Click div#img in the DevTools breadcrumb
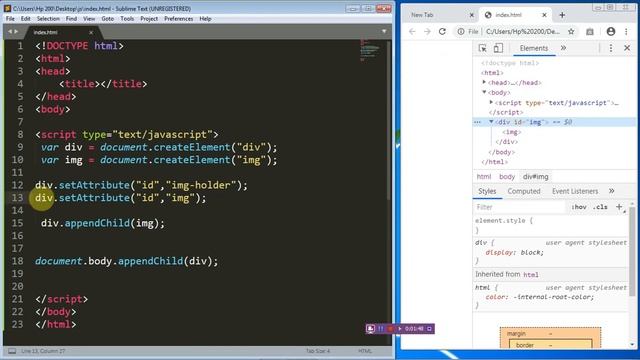 pos(536,177)
